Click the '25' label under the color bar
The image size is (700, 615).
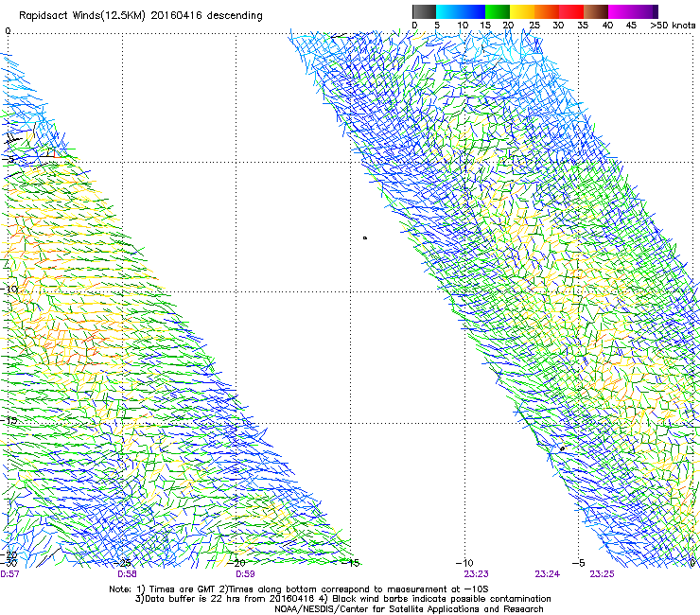(534, 26)
